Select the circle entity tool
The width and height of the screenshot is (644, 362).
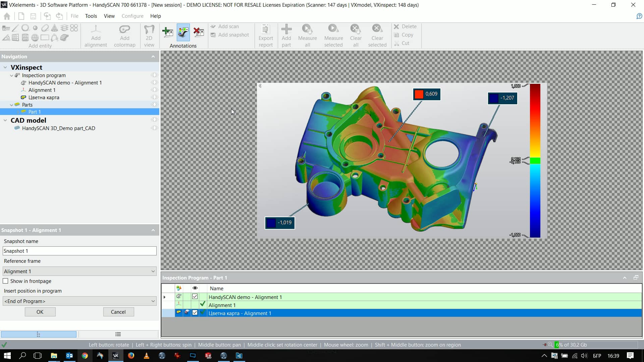coord(25,28)
